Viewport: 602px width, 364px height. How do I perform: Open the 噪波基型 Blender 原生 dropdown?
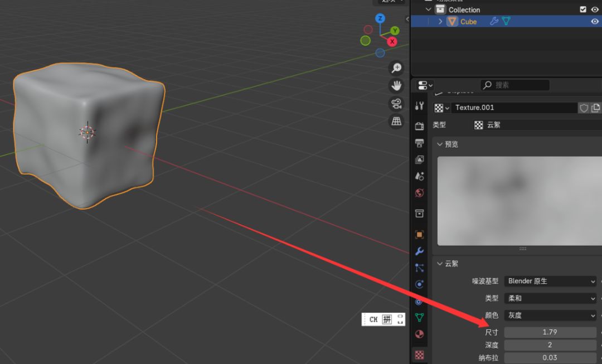click(550, 282)
